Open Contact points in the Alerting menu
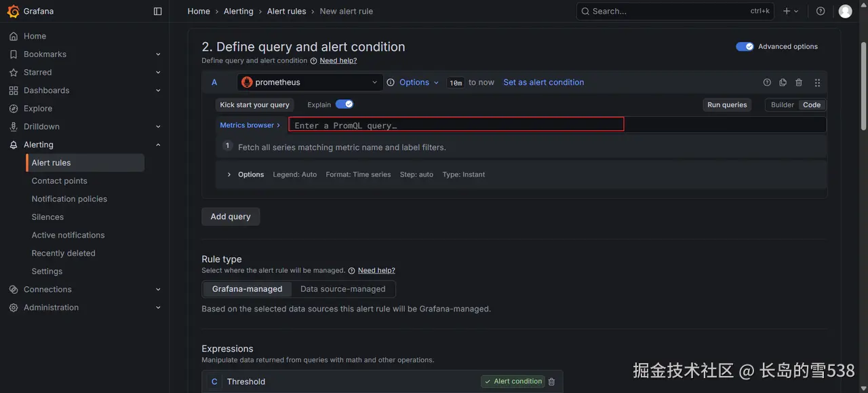 pyautogui.click(x=59, y=181)
